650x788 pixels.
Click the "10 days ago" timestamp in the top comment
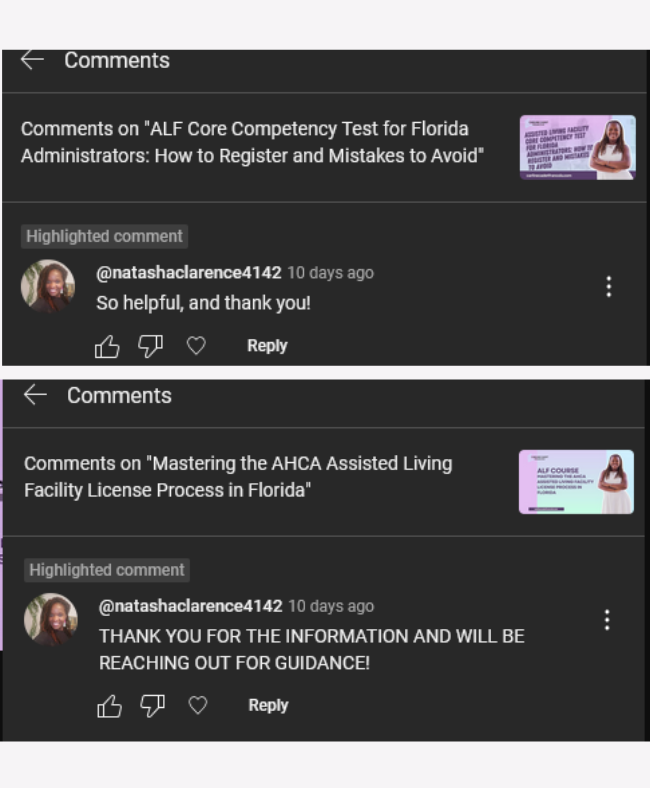[330, 273]
